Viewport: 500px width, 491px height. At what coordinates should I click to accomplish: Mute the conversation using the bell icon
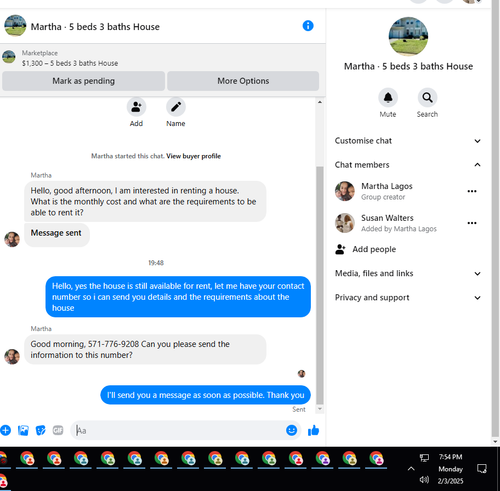[x=388, y=98]
